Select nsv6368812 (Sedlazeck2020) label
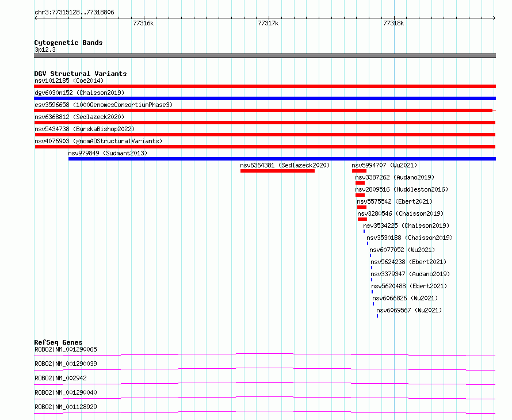 click(79, 117)
